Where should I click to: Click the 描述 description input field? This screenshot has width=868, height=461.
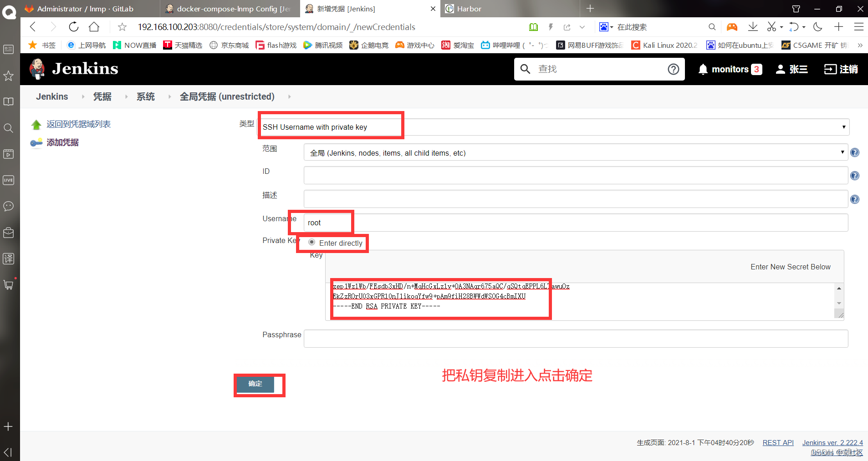576,199
